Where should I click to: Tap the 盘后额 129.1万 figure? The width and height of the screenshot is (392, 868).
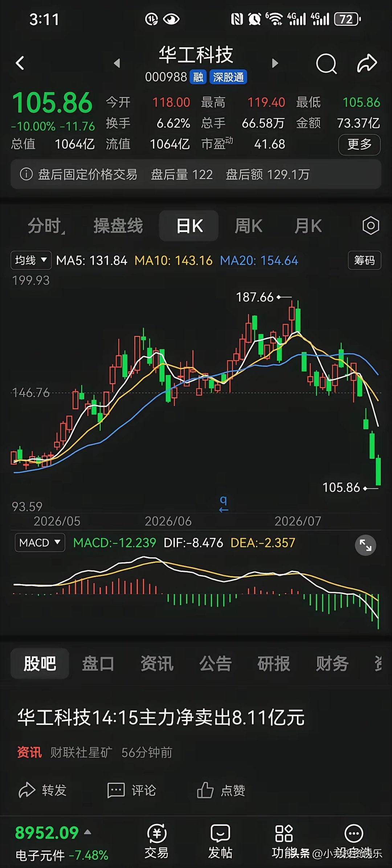(x=268, y=175)
